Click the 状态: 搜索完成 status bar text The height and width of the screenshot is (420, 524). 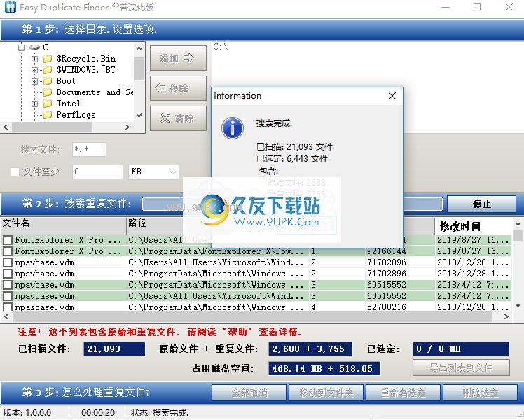click(x=160, y=413)
